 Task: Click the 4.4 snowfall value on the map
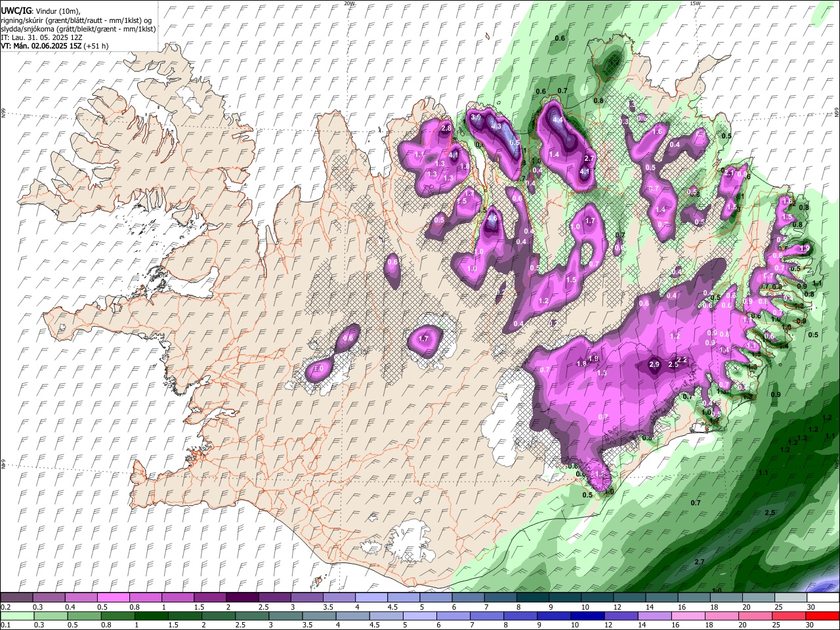pyautogui.click(x=558, y=121)
